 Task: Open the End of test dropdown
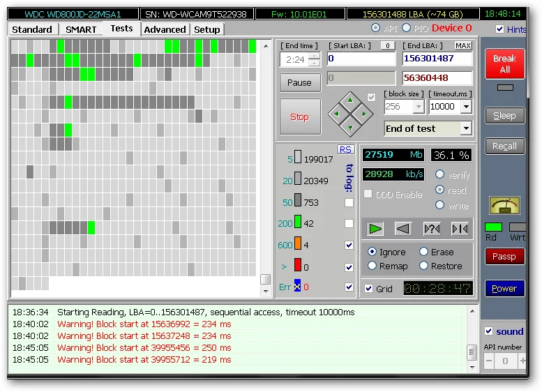[465, 129]
